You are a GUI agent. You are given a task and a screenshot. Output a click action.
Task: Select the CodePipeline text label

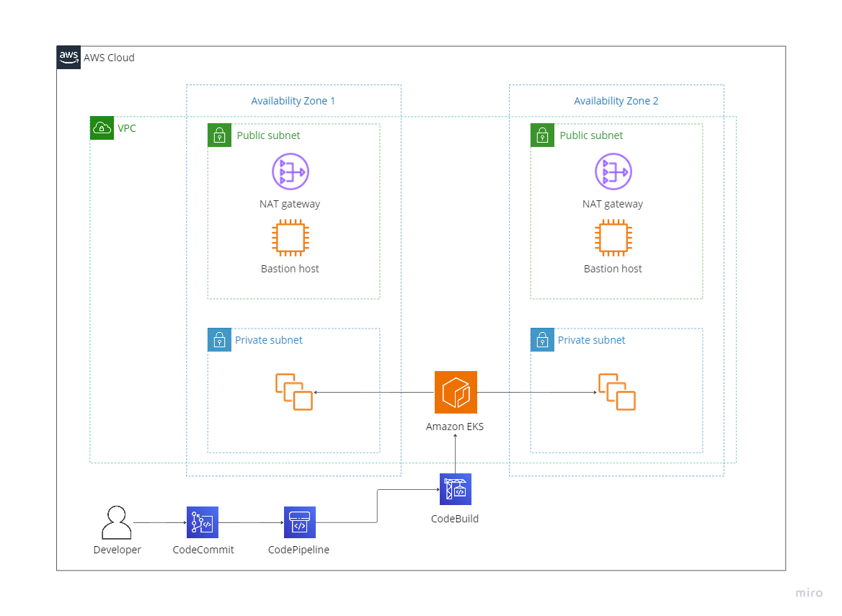coord(298,550)
